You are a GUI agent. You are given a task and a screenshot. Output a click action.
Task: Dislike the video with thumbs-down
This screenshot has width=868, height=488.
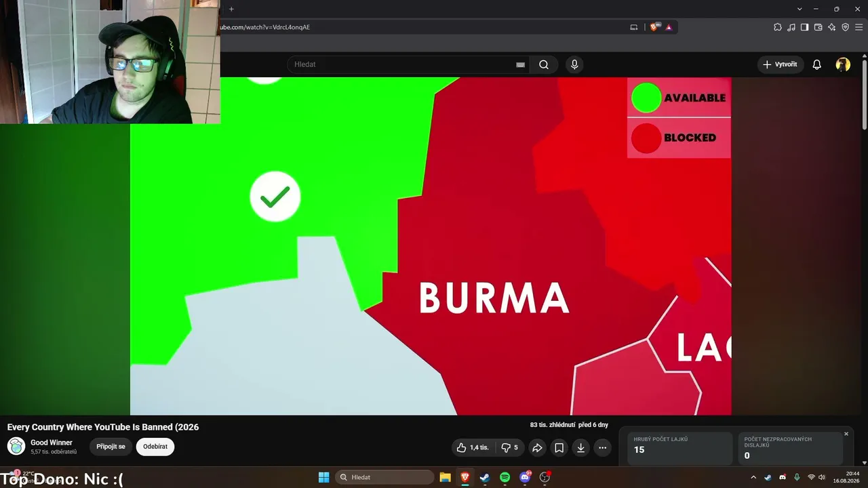(509, 447)
